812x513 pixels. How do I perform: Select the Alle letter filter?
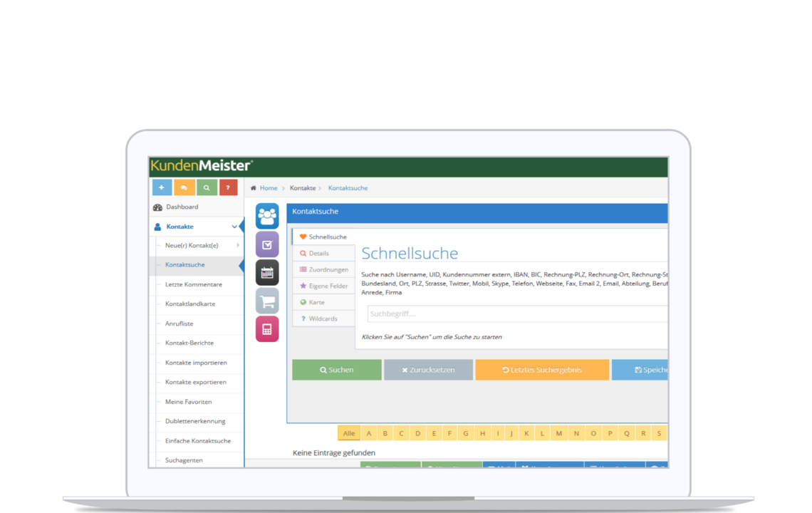point(349,433)
